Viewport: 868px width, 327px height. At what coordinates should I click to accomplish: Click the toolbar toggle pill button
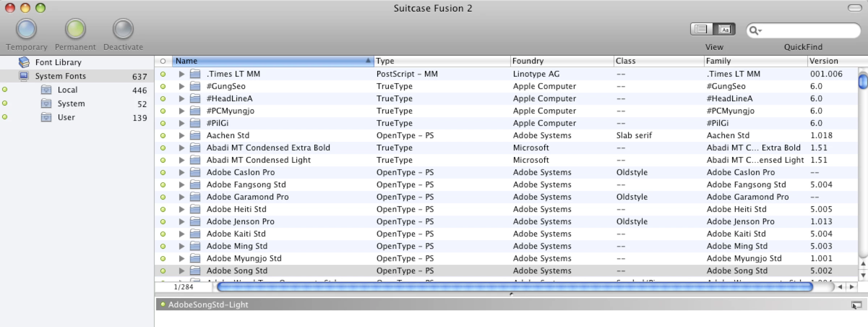[x=855, y=8]
